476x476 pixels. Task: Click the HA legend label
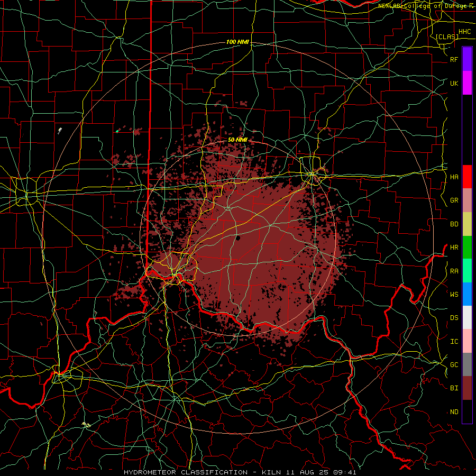(454, 177)
